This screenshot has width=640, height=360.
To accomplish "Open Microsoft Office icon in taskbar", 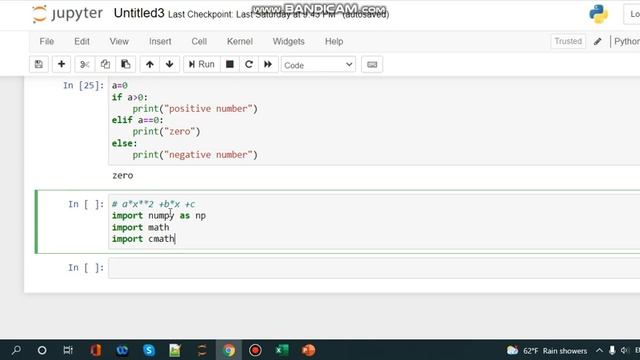I will click(x=96, y=350).
